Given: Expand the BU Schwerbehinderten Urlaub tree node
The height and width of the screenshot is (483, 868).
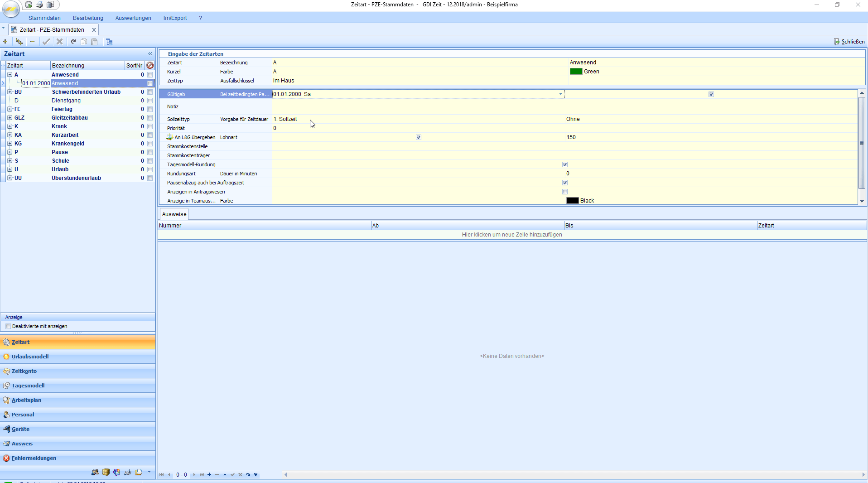Looking at the screenshot, I should point(10,92).
